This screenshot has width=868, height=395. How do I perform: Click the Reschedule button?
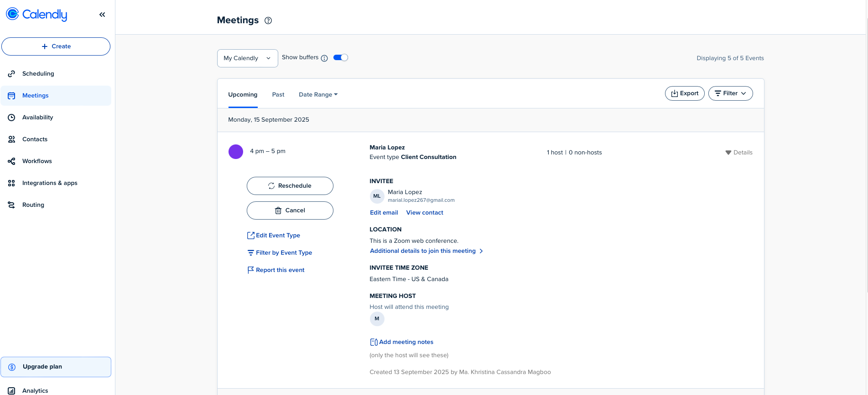[x=290, y=186]
